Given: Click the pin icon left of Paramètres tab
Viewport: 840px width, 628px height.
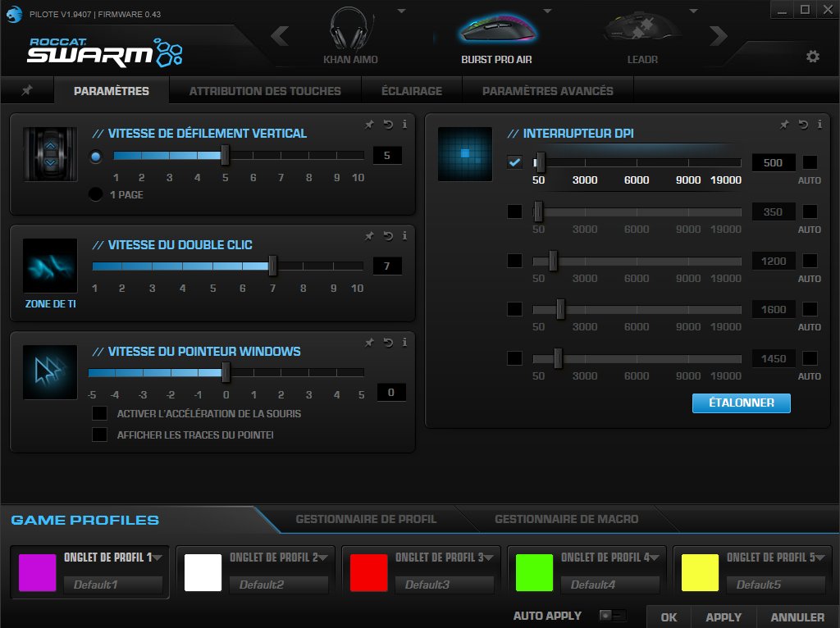Looking at the screenshot, I should [x=27, y=90].
